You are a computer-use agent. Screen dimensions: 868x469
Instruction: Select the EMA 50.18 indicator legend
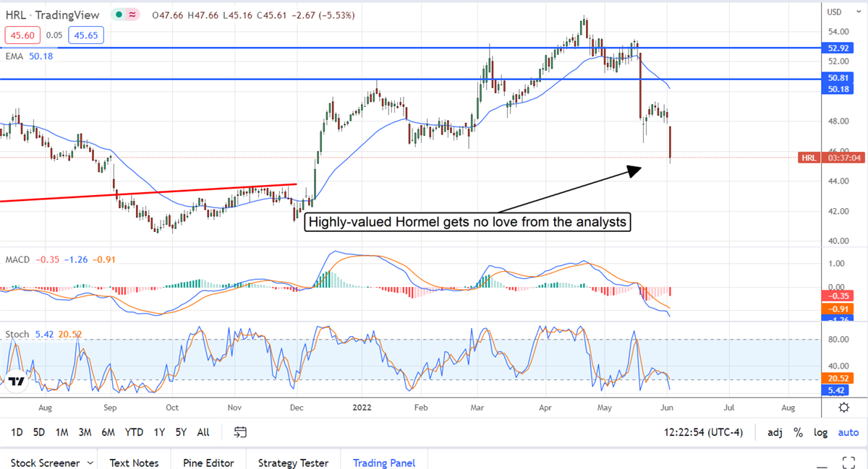pyautogui.click(x=29, y=56)
